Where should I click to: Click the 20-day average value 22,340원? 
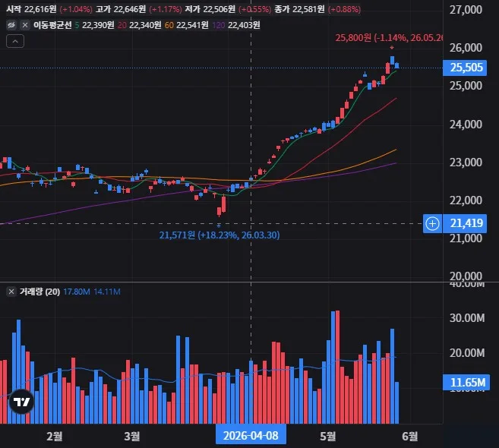[x=145, y=25]
